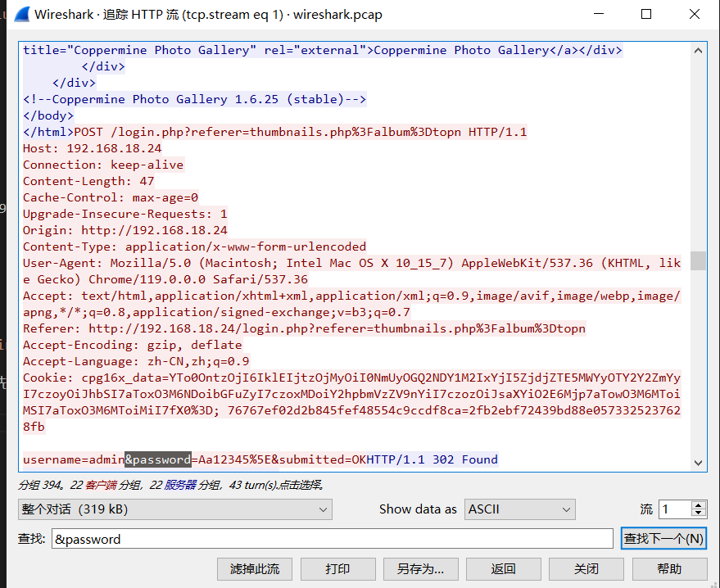Open the 整个对话 (319 kB) conversation dropdown

175,509
